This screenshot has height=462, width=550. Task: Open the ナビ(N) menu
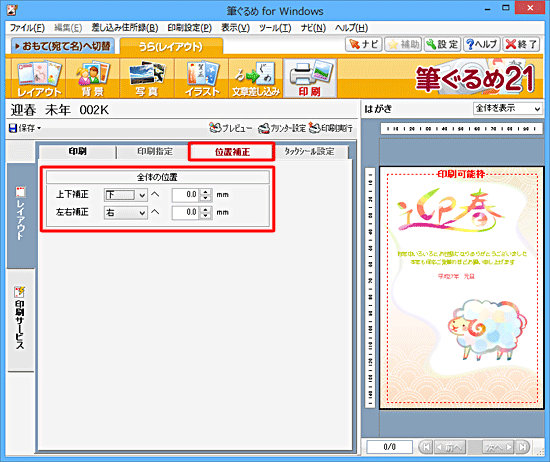pos(313,28)
